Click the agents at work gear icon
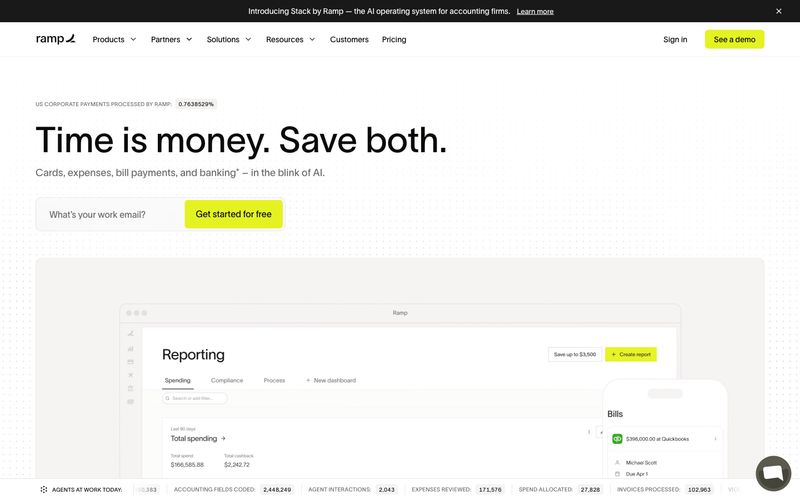 click(x=44, y=489)
